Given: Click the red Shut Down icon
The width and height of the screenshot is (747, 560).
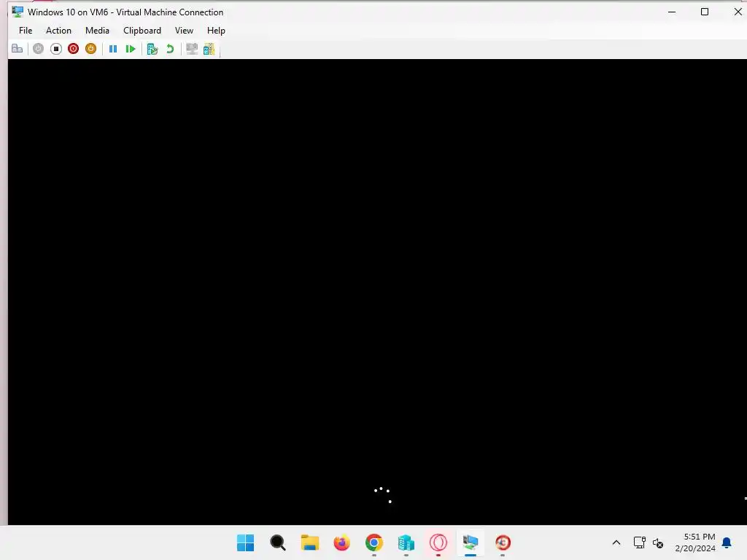Looking at the screenshot, I should pos(74,49).
